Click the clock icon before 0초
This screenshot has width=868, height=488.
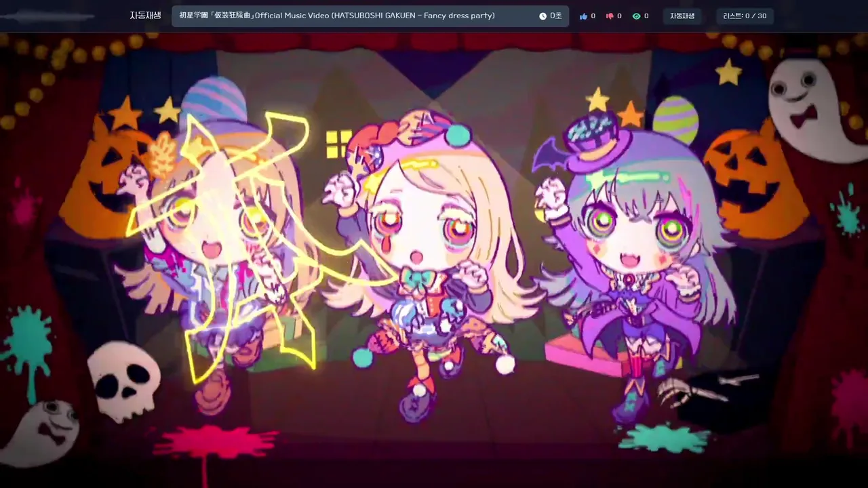click(x=542, y=16)
